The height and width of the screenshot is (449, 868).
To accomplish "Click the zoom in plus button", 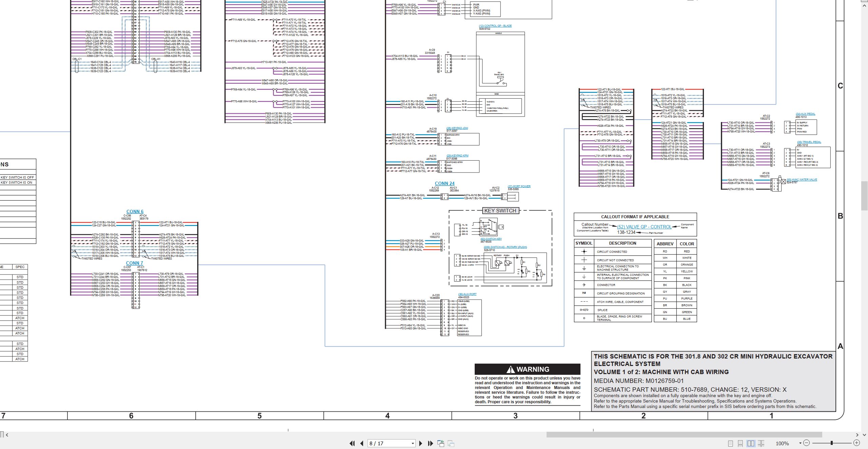I will tap(856, 443).
